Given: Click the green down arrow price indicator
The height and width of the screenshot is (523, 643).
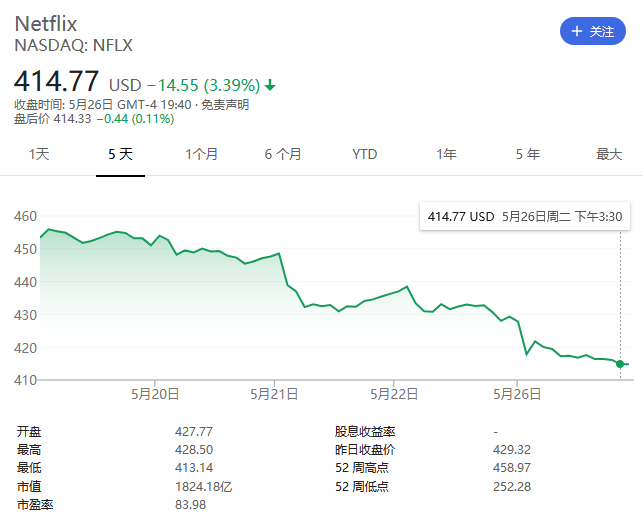Looking at the screenshot, I should click(x=270, y=85).
